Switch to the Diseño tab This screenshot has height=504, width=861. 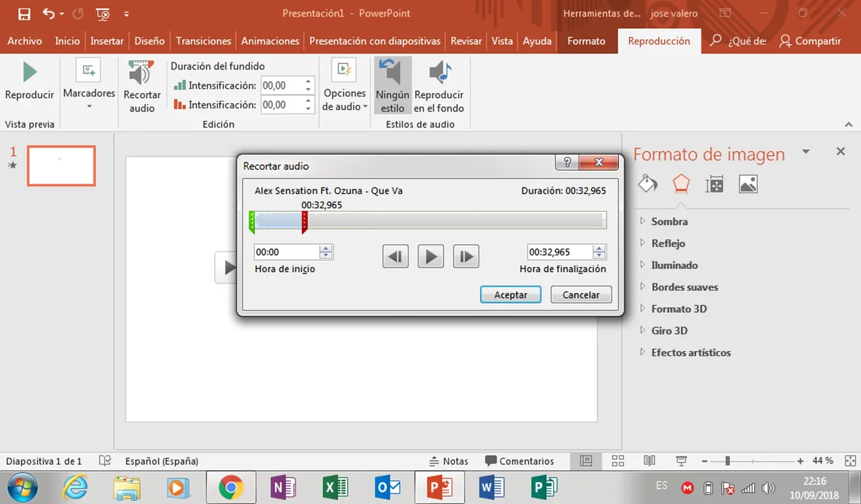[x=149, y=41]
